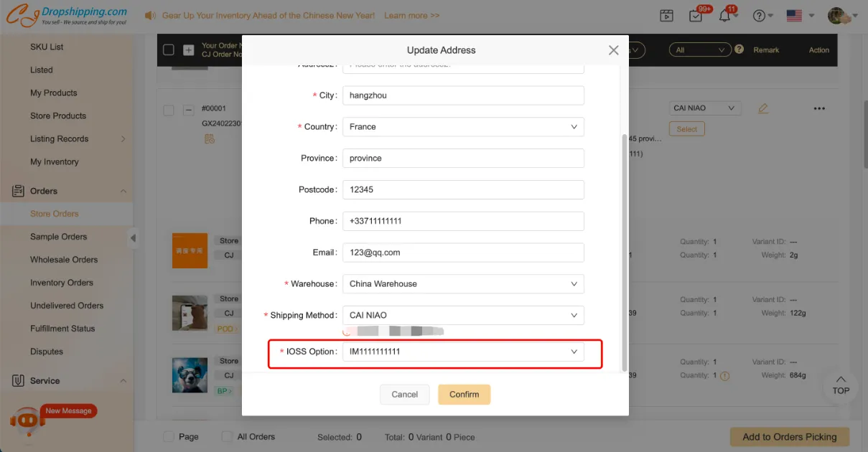Click into the Postcode input field
Viewport: 868px width, 452px height.
[x=463, y=190]
